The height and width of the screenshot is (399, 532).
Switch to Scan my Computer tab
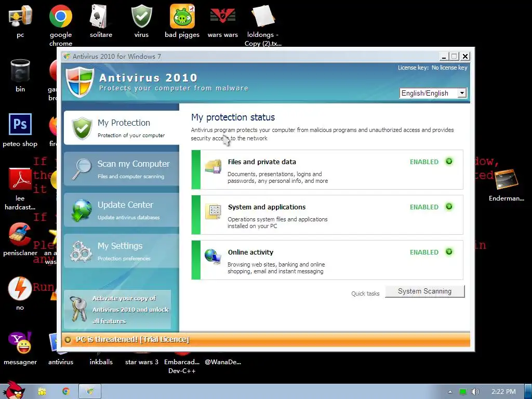click(x=122, y=169)
